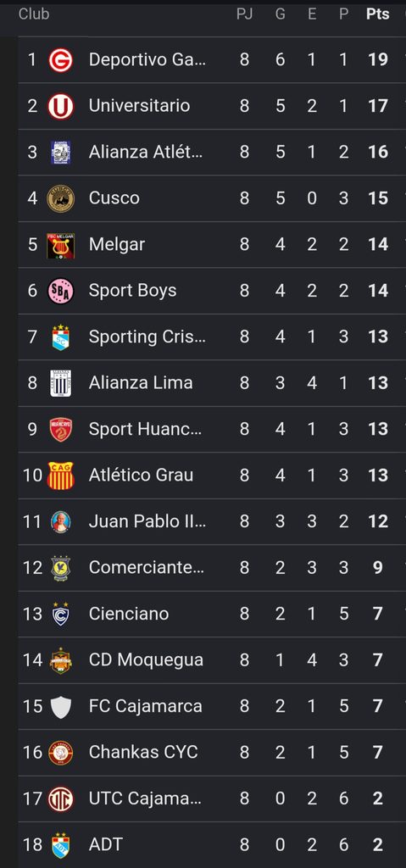406x868 pixels.
Task: Click the Universitario red U crest
Action: pyautogui.click(x=60, y=106)
